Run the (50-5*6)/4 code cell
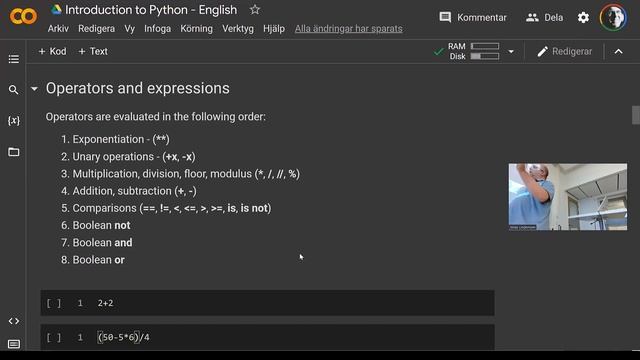The width and height of the screenshot is (640, 360). pyautogui.click(x=53, y=338)
